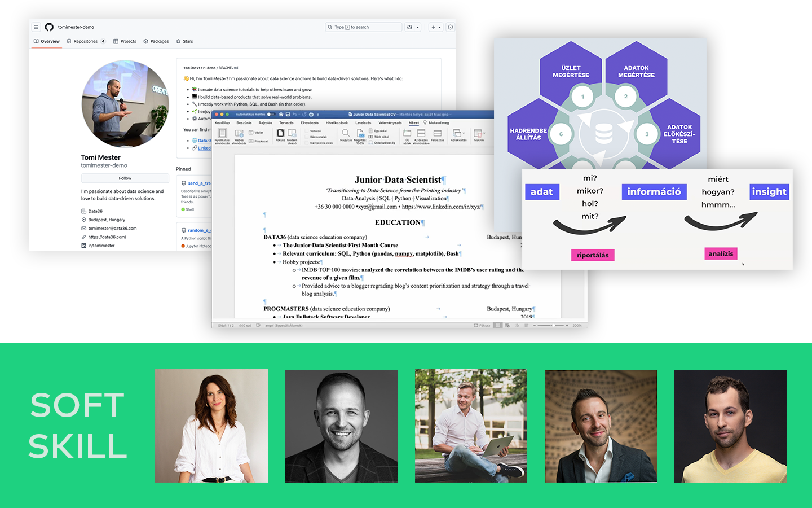
Task: Open the https://data36.com/ profile link
Action: pyautogui.click(x=107, y=237)
